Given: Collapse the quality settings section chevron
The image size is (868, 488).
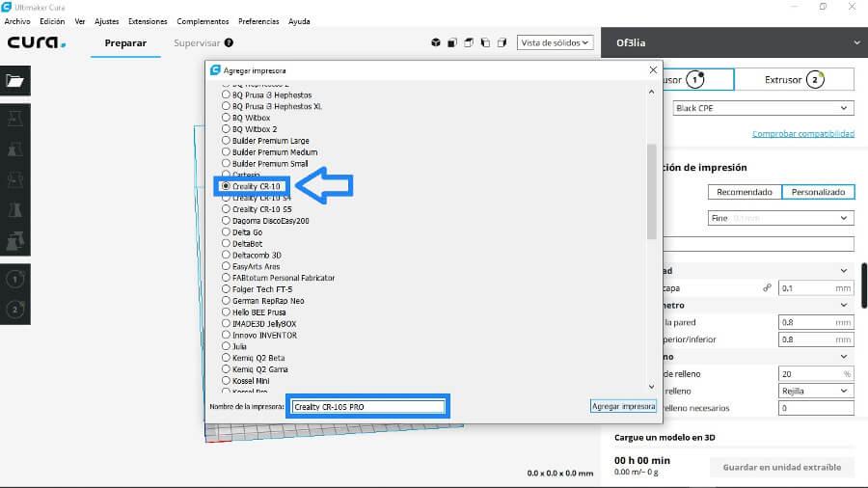Looking at the screenshot, I should (x=844, y=271).
